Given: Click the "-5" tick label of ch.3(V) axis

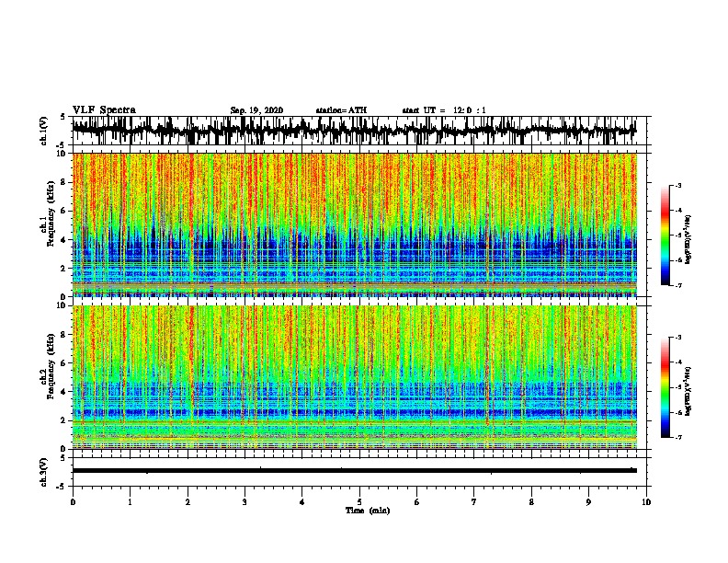Looking at the screenshot, I should (63, 487).
